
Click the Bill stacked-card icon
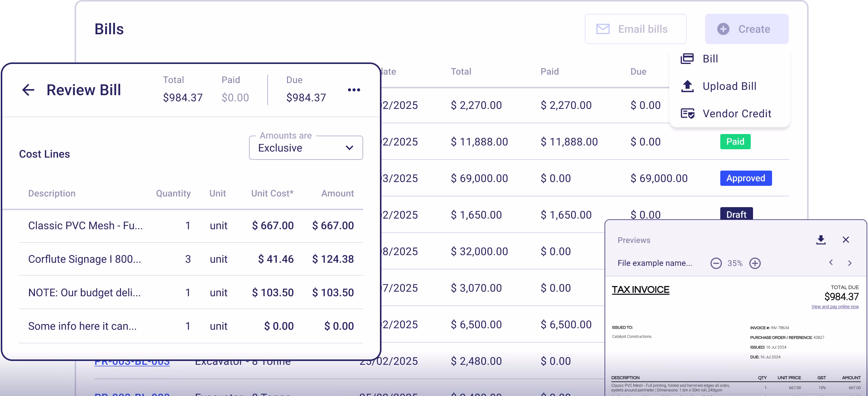(x=687, y=59)
